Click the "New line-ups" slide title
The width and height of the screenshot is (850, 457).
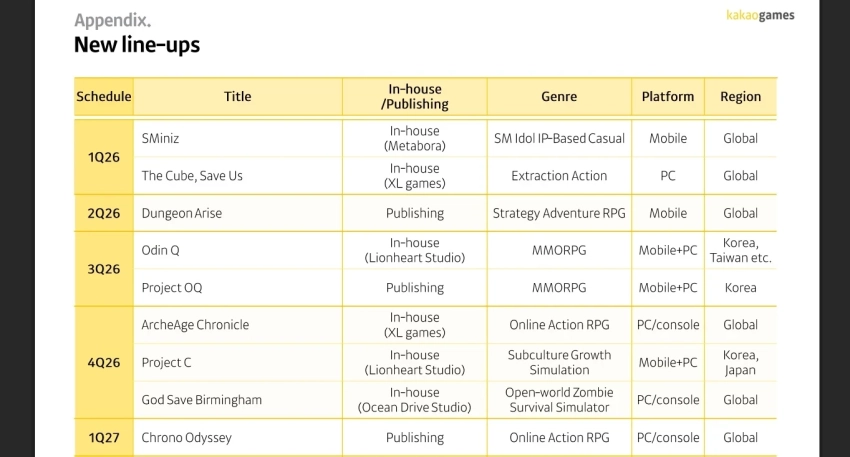pos(137,45)
